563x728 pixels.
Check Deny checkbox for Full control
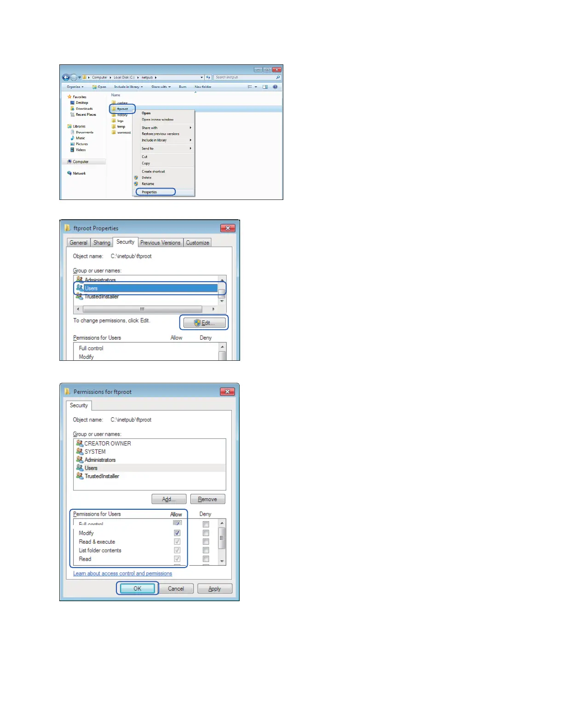206,524
